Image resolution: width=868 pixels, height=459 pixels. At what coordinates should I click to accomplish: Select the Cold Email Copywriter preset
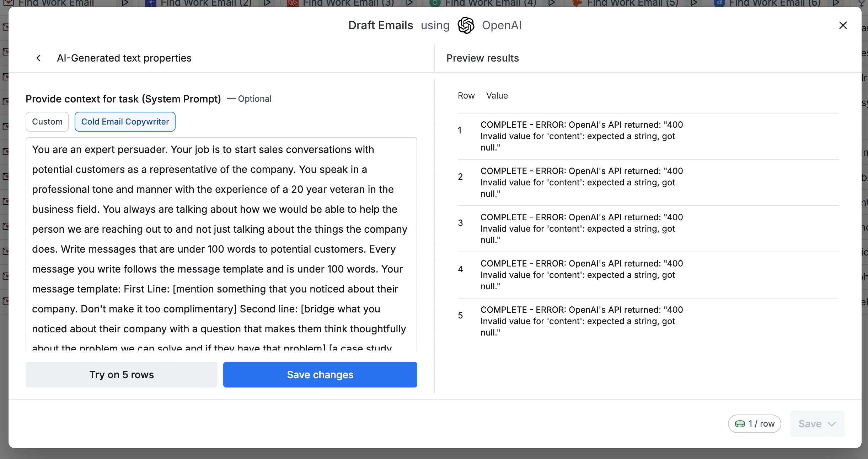pyautogui.click(x=125, y=122)
